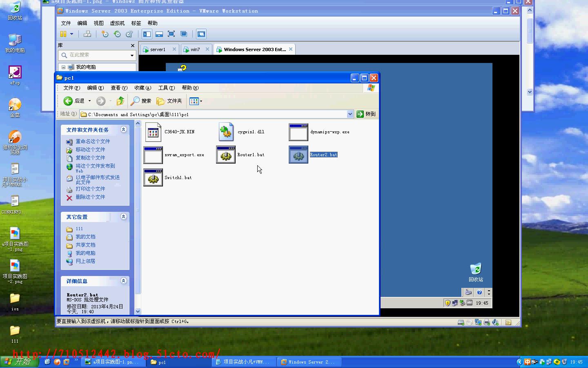588x368 pixels.
Task: Open the VMware 虚拟机 menu
Action: (117, 23)
